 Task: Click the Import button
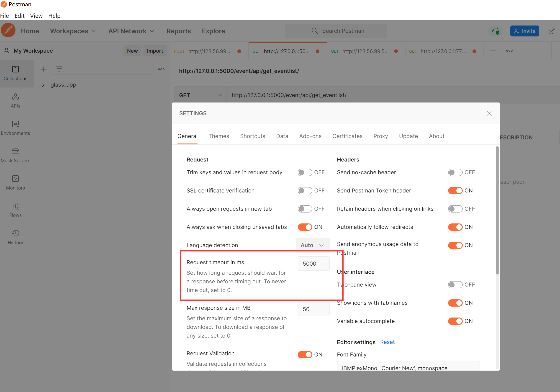155,51
